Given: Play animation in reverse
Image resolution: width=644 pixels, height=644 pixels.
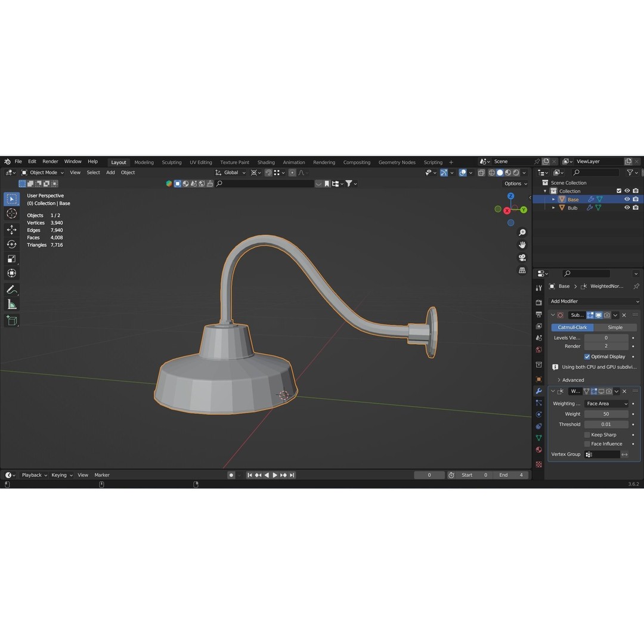Looking at the screenshot, I should coord(267,475).
